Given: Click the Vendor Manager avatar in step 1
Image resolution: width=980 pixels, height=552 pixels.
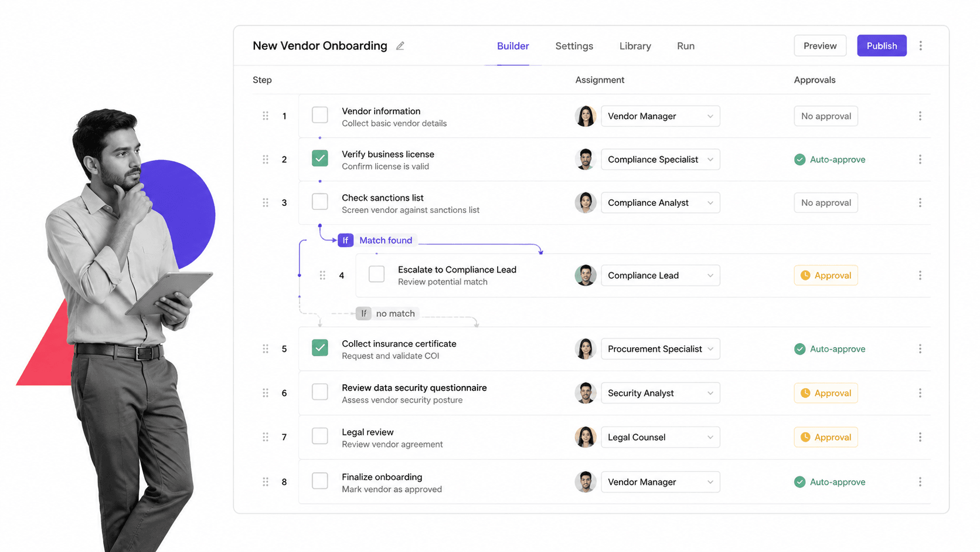Looking at the screenshot, I should point(586,116).
